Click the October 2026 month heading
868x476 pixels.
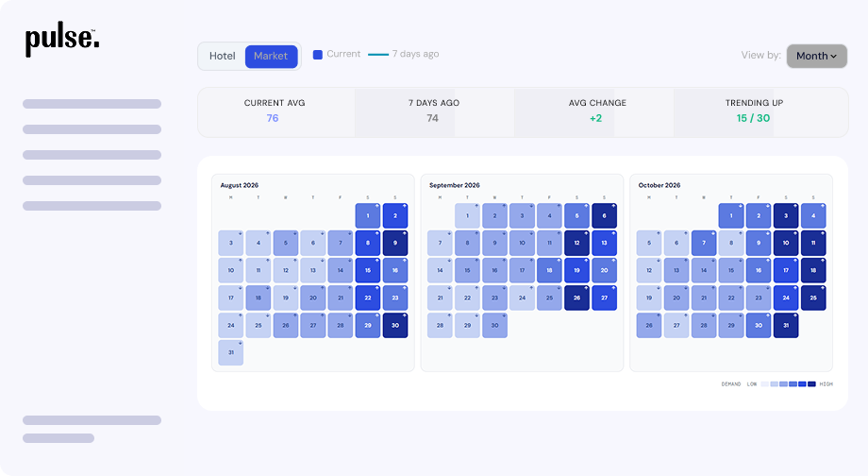(x=659, y=185)
